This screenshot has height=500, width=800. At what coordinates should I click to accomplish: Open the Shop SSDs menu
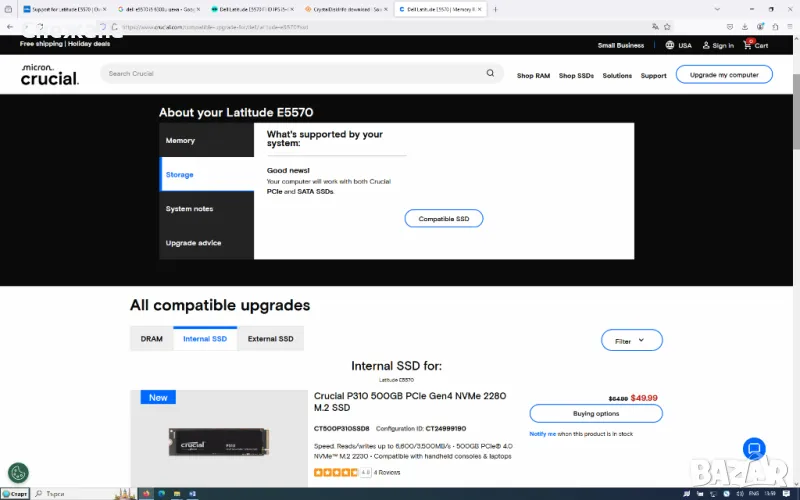tap(575, 75)
